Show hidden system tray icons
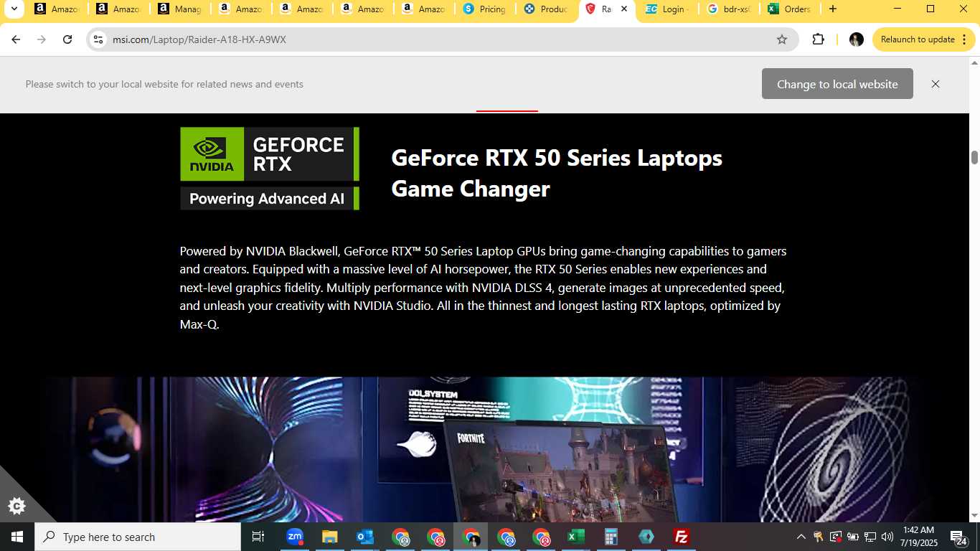 801,537
